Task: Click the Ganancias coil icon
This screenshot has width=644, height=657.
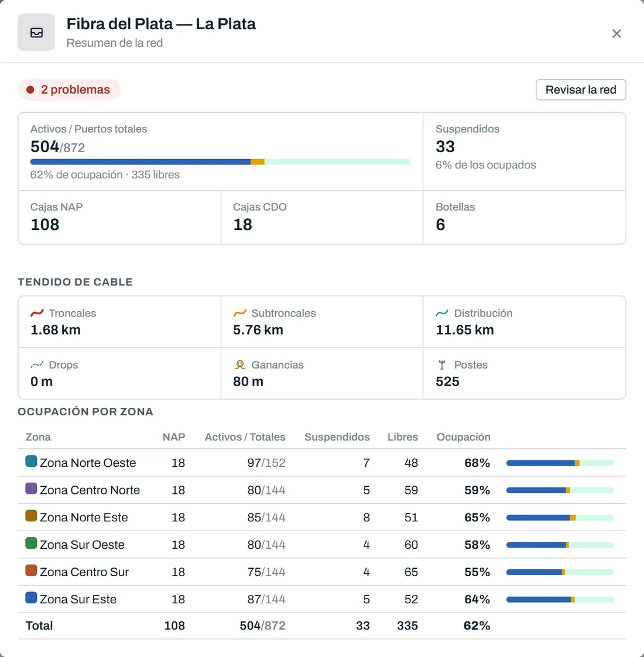Action: pos(240,365)
